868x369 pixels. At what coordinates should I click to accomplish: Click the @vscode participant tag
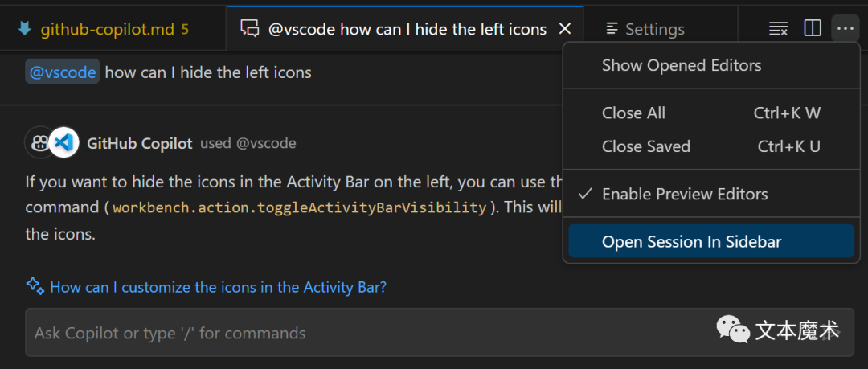63,72
